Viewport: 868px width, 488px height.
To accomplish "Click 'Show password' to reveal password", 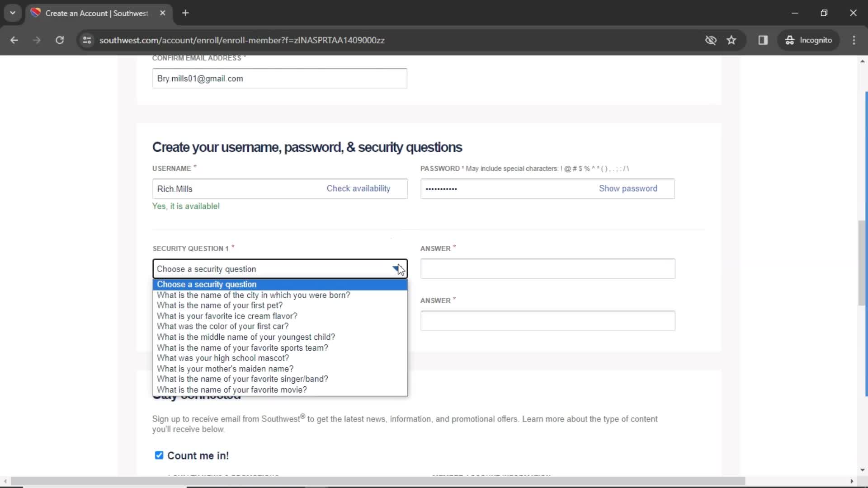I will coord(628,188).
